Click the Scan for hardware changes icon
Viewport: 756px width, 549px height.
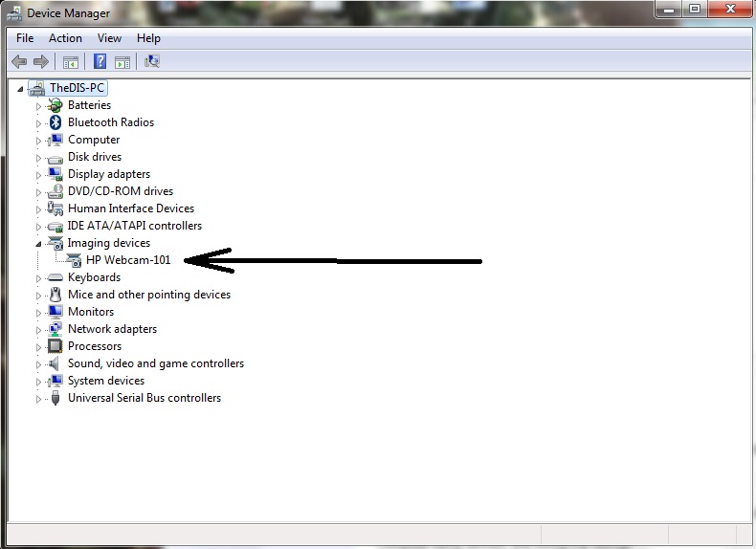point(151,62)
